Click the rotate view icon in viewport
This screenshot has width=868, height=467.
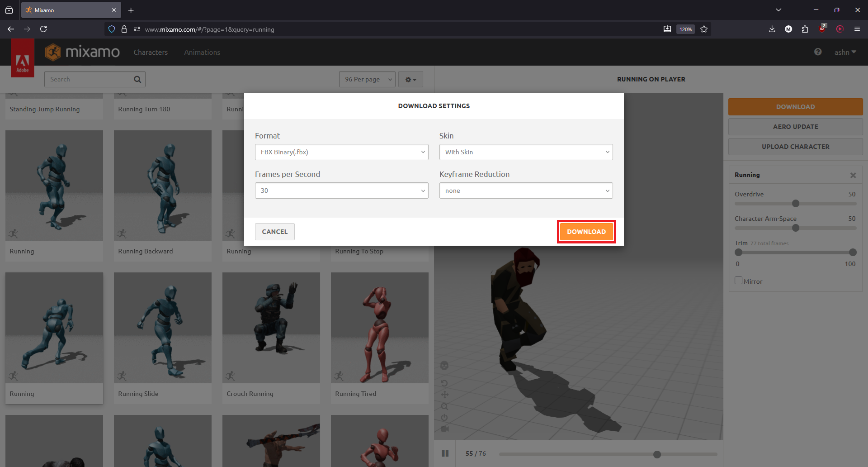(x=444, y=383)
